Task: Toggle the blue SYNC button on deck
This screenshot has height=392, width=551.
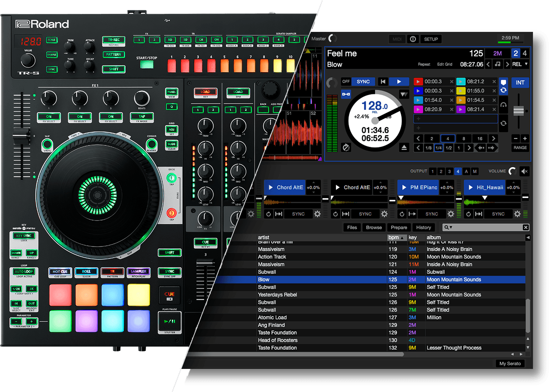Action: [363, 82]
